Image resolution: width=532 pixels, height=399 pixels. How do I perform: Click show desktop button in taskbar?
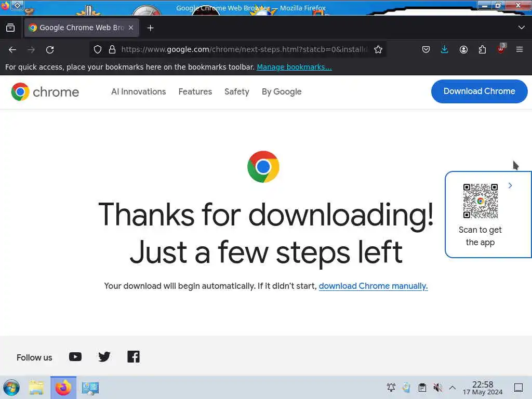coord(518,387)
